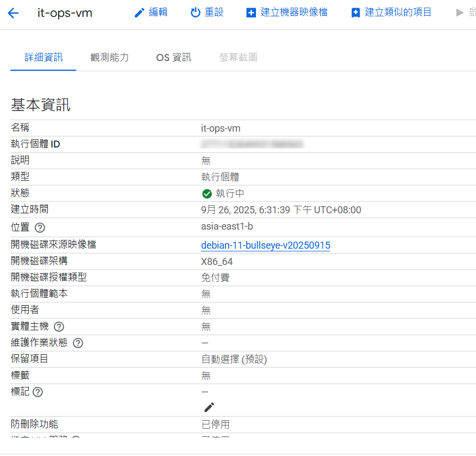Image resolution: width=476 pixels, height=456 pixels.
Task: Click the 標籤 row label
Action: coord(20,375)
